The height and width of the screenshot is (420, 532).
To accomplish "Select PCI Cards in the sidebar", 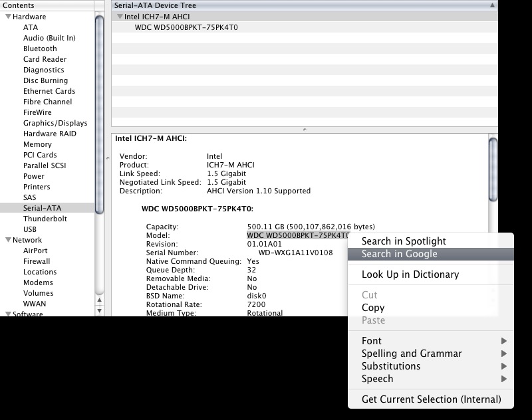I will [40, 155].
